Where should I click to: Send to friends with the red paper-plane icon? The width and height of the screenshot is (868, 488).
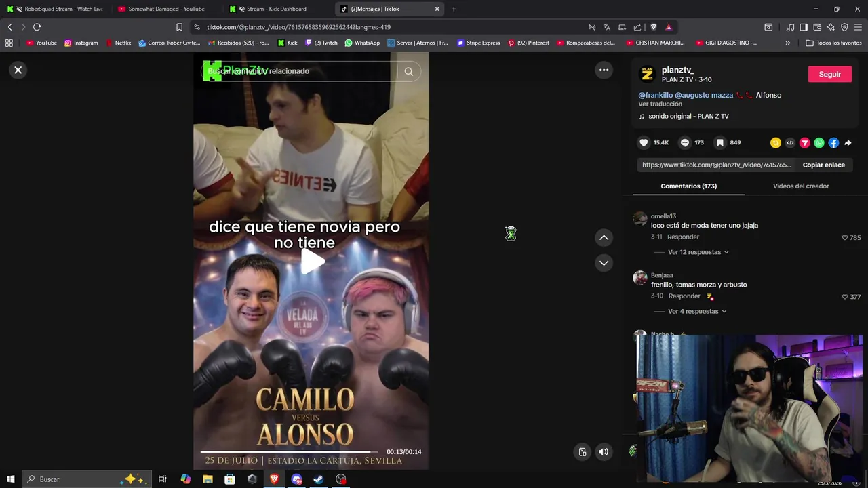point(804,143)
